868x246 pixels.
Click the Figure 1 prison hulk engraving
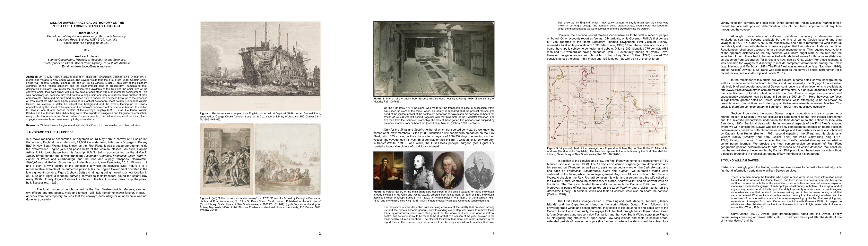coord(260,66)
